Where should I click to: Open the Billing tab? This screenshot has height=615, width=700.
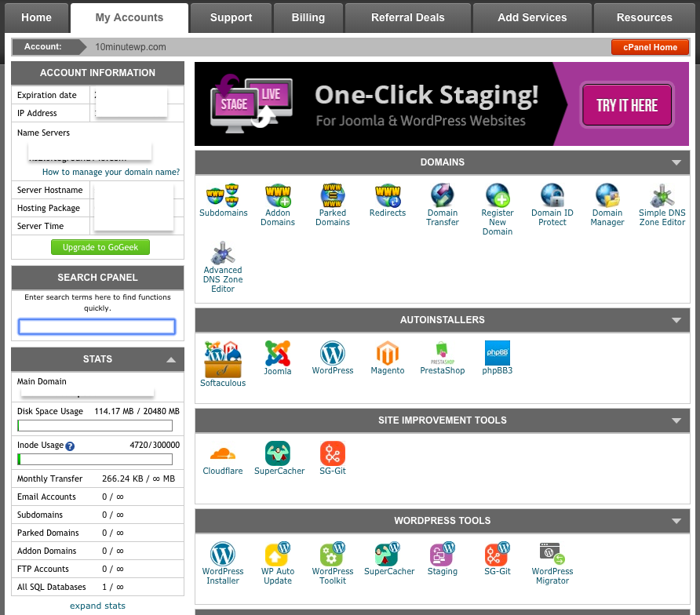[308, 18]
